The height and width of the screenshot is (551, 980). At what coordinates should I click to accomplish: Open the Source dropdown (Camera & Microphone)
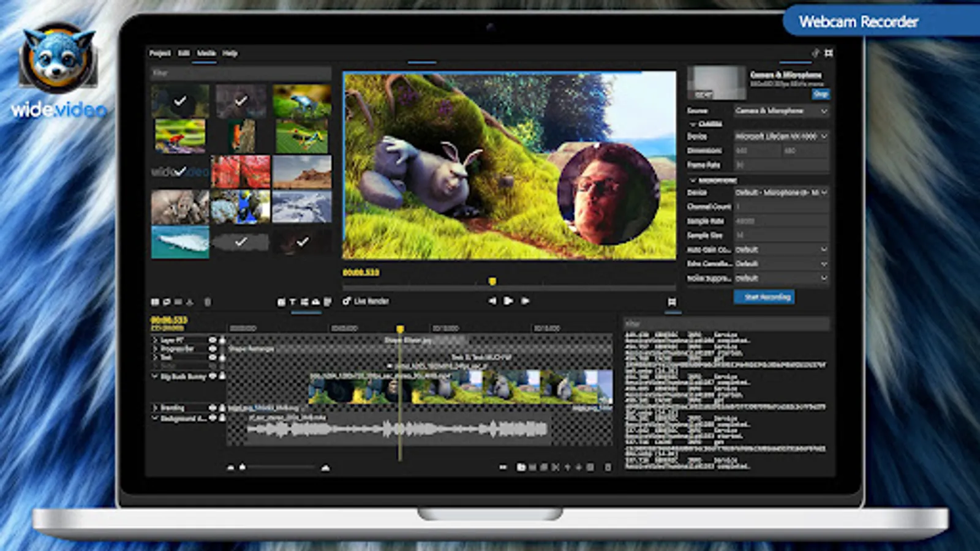(781, 111)
